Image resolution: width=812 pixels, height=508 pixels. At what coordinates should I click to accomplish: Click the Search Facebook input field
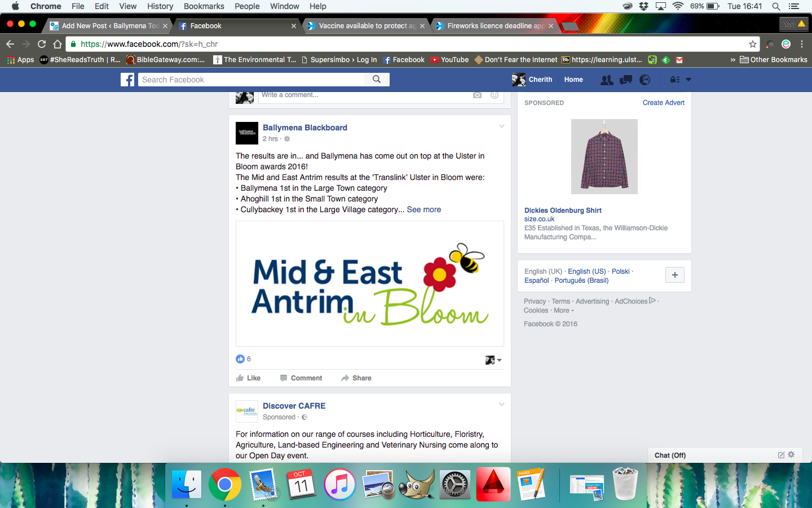[x=251, y=80]
